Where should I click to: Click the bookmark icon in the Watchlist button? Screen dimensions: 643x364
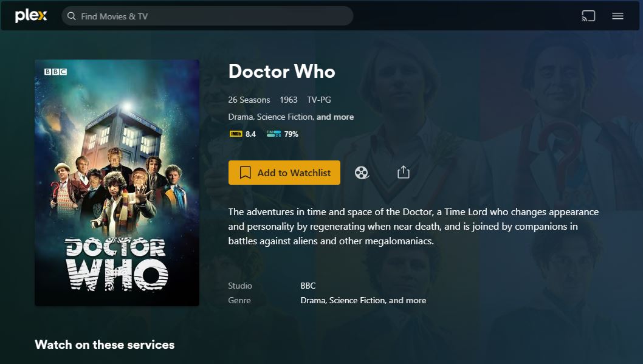pos(245,173)
